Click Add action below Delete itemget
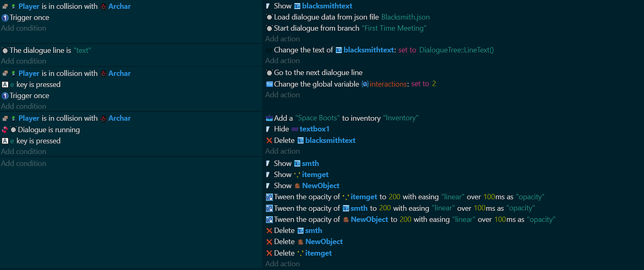This screenshot has width=644, height=270. tap(282, 264)
